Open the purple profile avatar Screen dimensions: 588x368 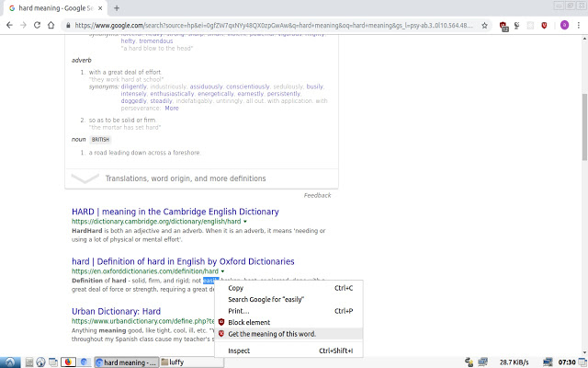pyautogui.click(x=564, y=25)
